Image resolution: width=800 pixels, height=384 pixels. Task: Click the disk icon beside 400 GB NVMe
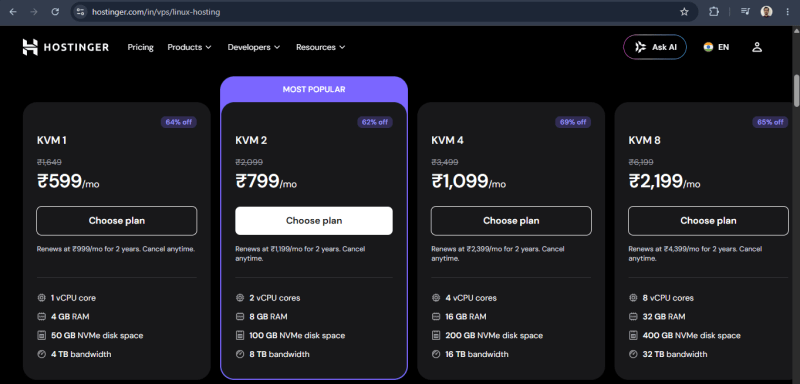pos(633,336)
